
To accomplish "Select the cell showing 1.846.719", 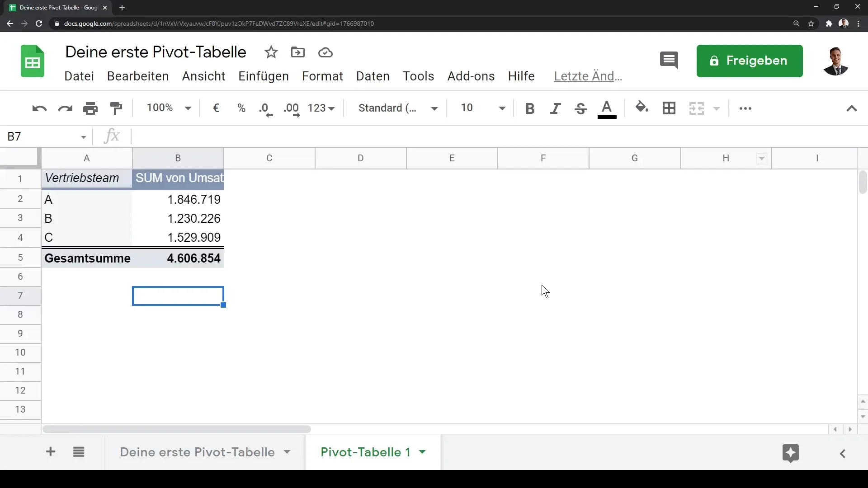I will (178, 199).
